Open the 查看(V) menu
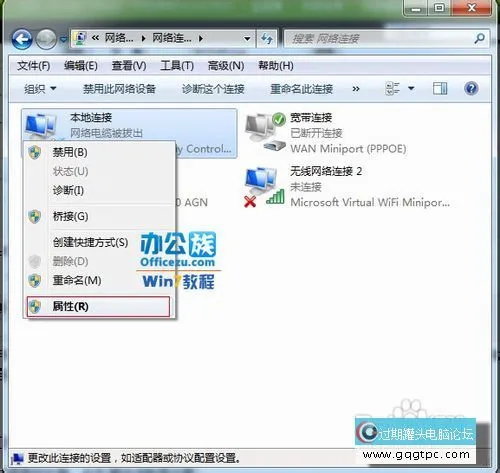This screenshot has height=473, width=500. coord(129,66)
